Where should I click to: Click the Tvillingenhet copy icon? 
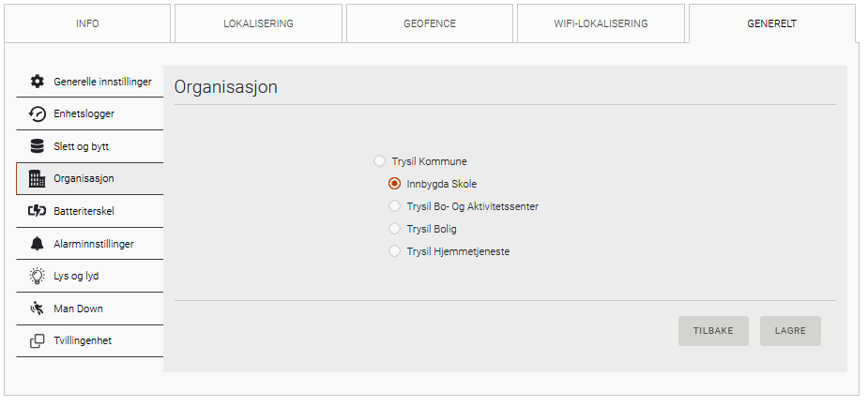point(38,341)
